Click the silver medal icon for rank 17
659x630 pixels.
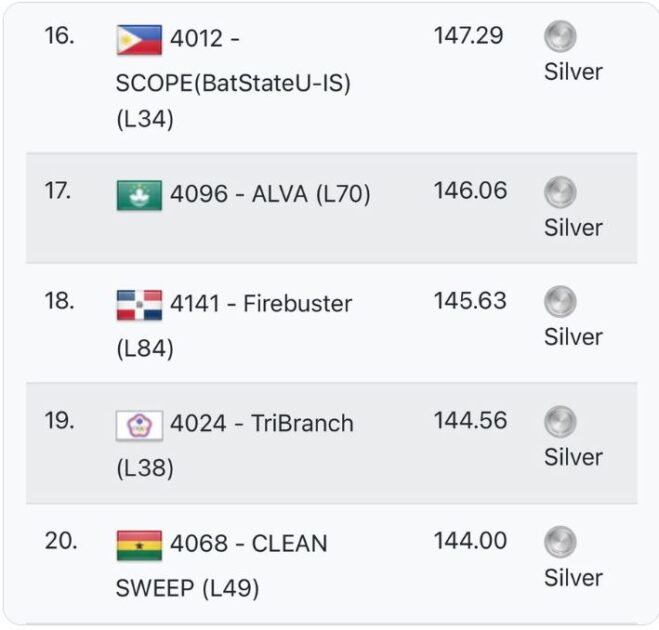click(x=560, y=193)
